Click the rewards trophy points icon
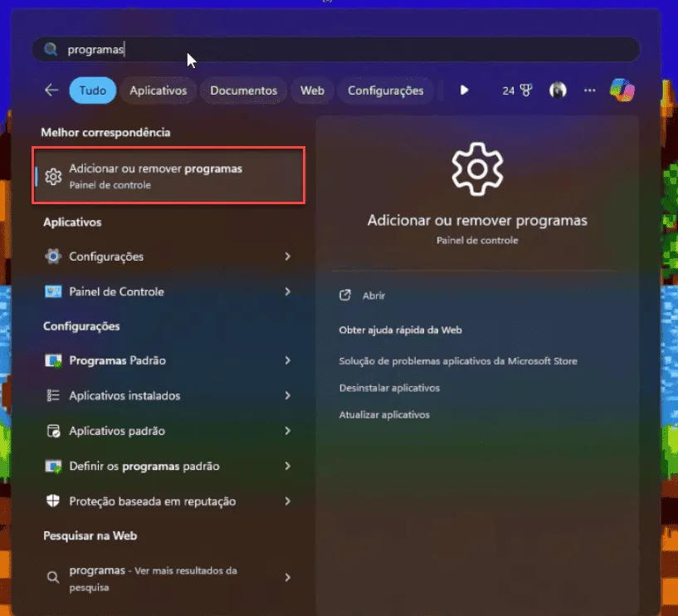The width and height of the screenshot is (678, 616). coord(517,90)
